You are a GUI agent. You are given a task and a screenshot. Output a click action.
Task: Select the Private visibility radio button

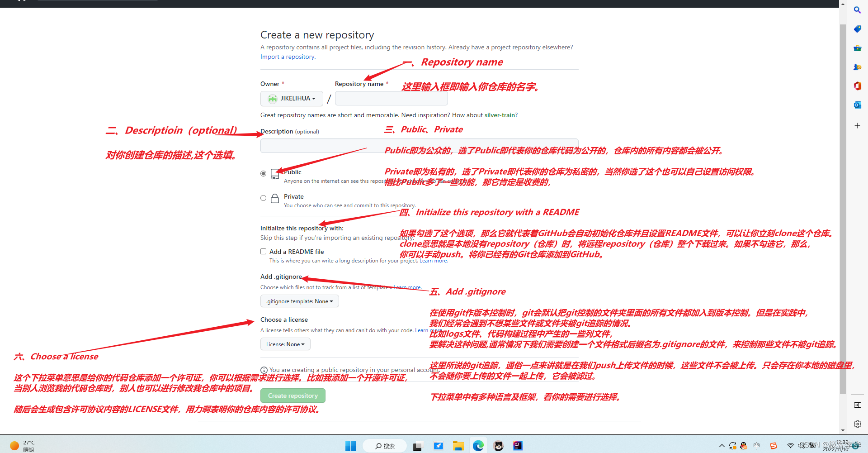(263, 198)
